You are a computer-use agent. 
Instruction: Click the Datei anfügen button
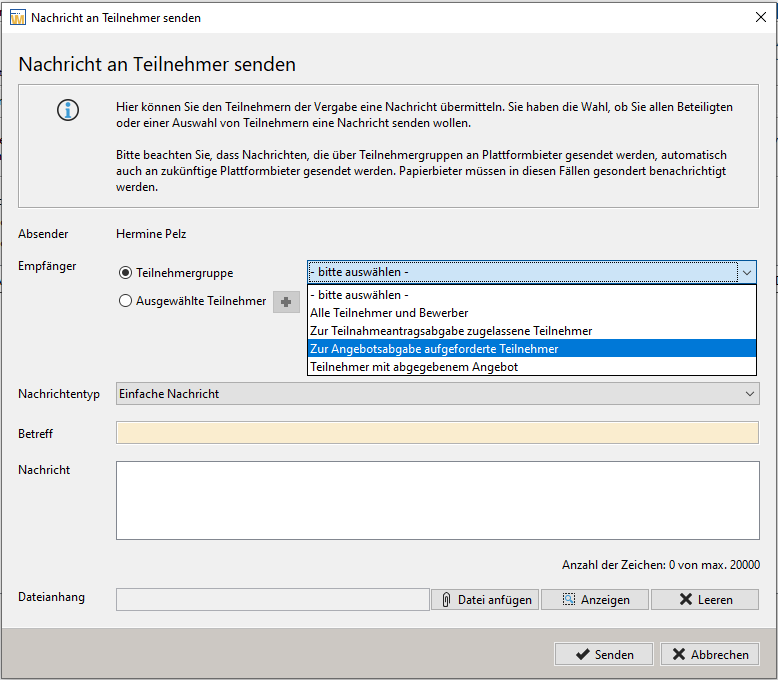tap(485, 600)
